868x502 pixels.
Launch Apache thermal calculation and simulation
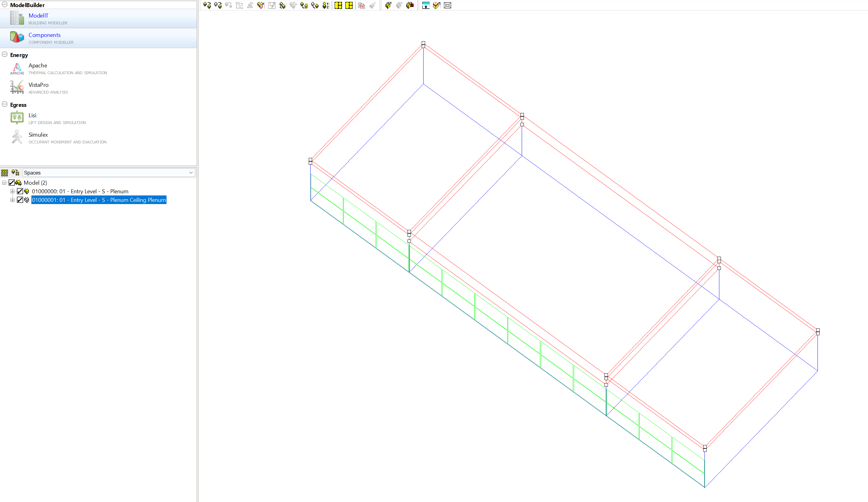[x=38, y=66]
